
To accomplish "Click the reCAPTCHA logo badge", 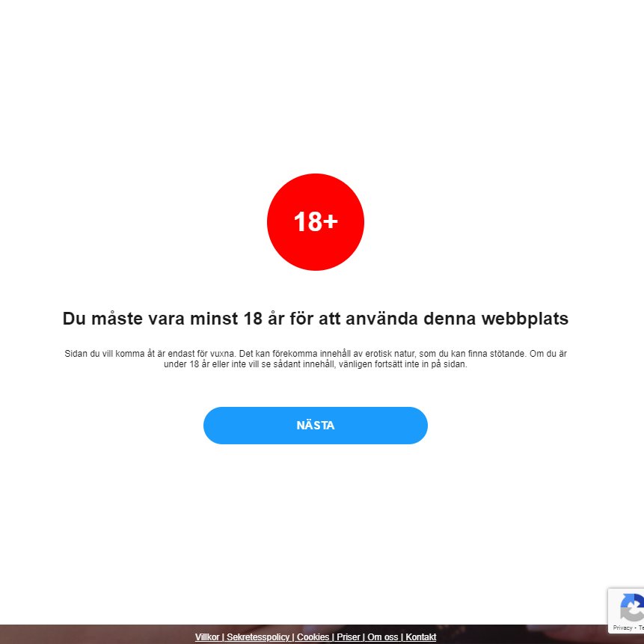I will (632, 607).
